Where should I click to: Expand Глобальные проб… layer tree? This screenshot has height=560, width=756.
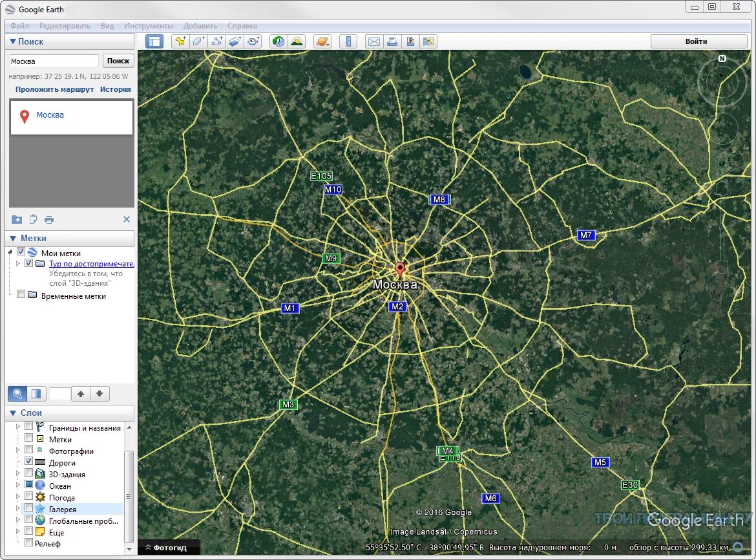point(18,519)
